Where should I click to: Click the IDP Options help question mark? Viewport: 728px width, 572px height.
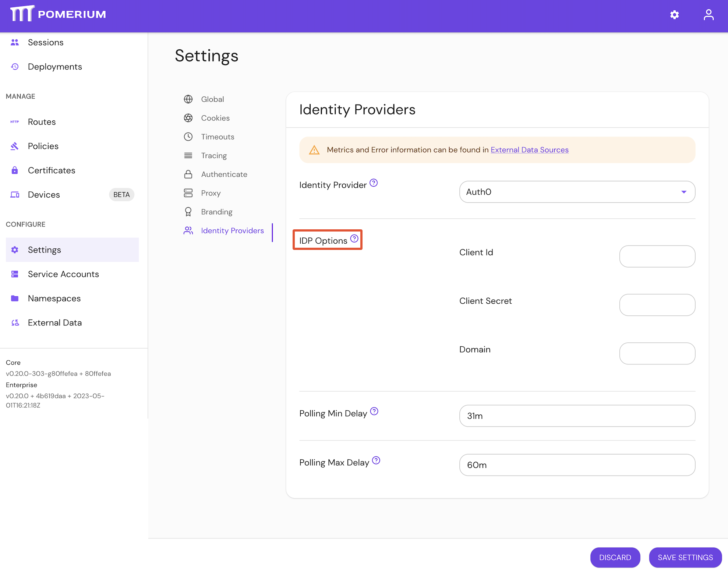coord(354,238)
